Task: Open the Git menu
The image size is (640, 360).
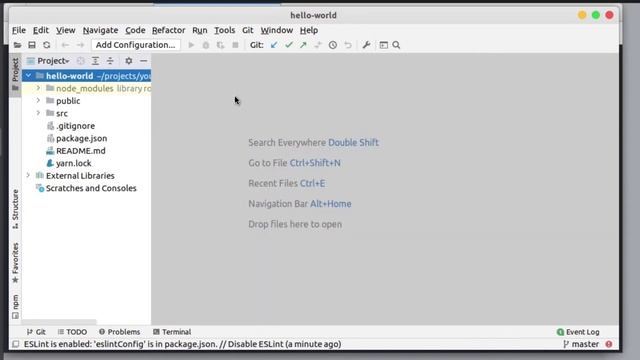Action: coord(248,30)
